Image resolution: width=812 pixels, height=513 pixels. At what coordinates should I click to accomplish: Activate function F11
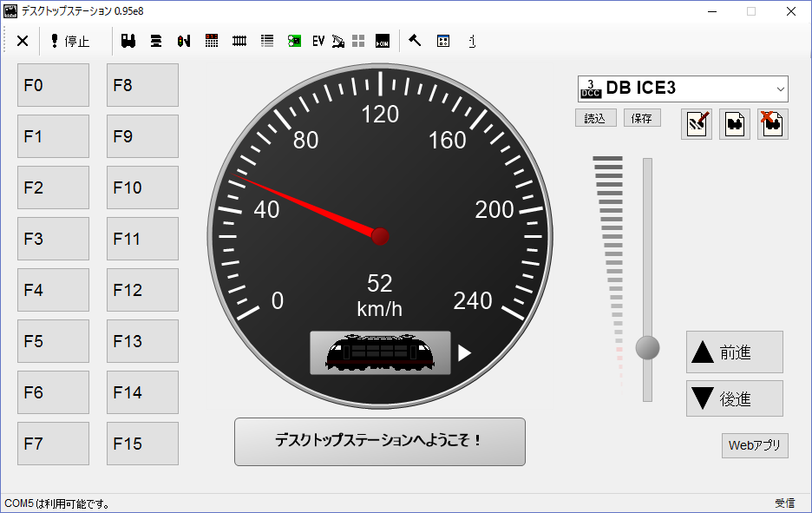pyautogui.click(x=142, y=239)
